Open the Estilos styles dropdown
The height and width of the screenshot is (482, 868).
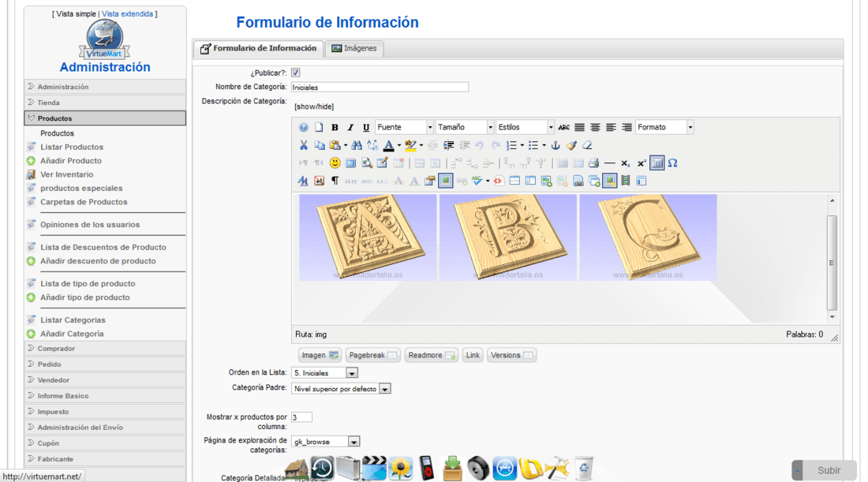coord(525,127)
